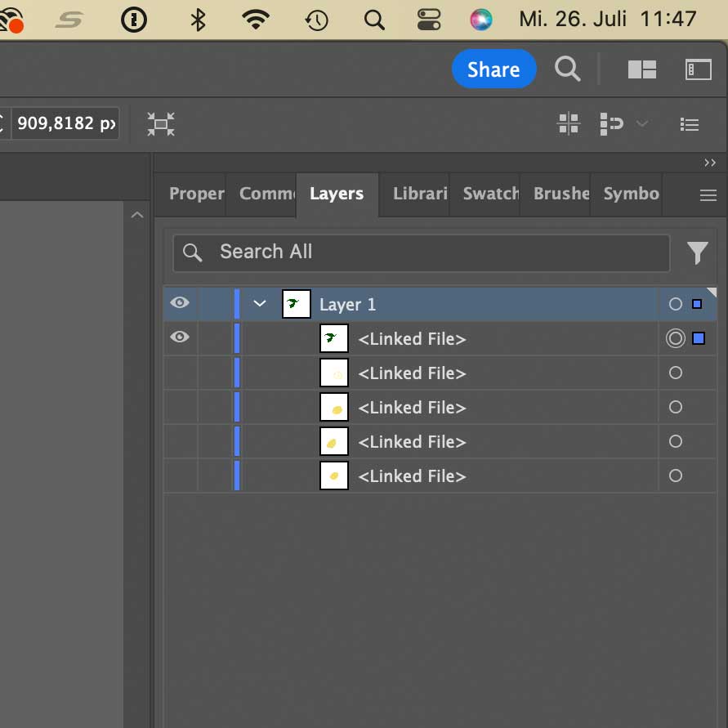This screenshot has height=728, width=728.
Task: Click the isolate selected object icon
Action: [x=161, y=124]
